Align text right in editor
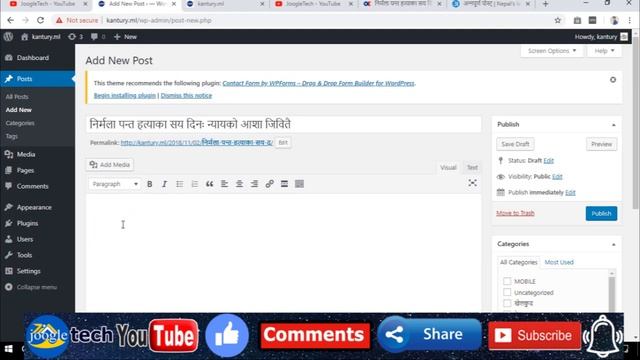640x360 pixels. tap(254, 184)
